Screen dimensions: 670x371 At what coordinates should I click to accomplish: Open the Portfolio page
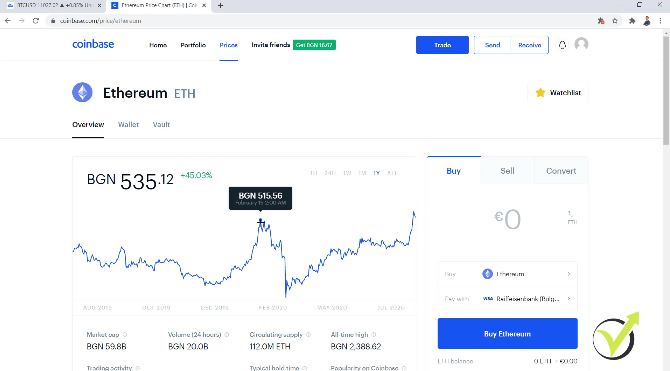point(193,45)
